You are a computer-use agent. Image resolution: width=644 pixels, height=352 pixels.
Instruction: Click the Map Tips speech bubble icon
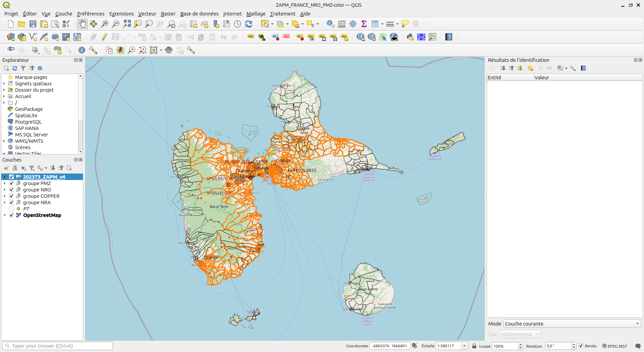coord(405,24)
